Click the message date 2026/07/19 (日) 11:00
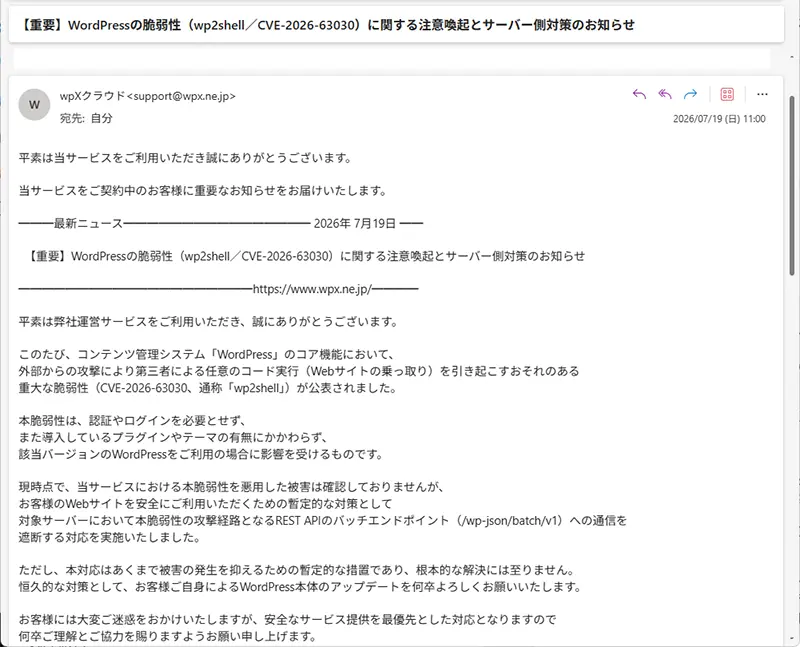The image size is (800, 647). [719, 119]
